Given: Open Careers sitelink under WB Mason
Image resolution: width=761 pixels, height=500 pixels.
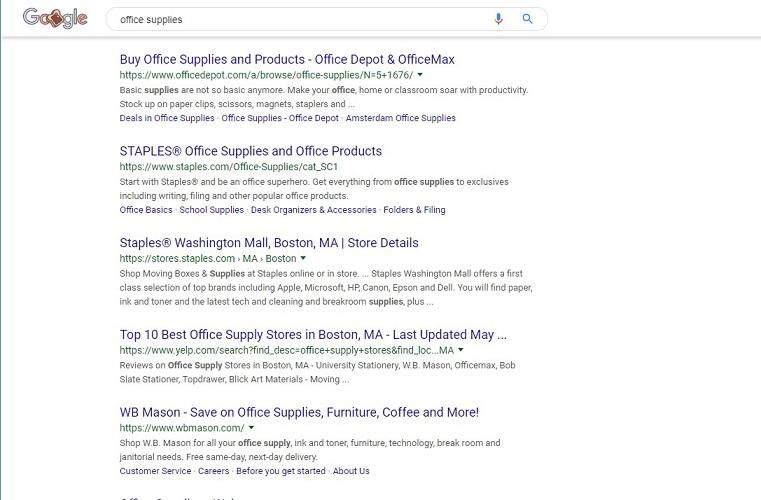Looking at the screenshot, I should (x=214, y=471).
